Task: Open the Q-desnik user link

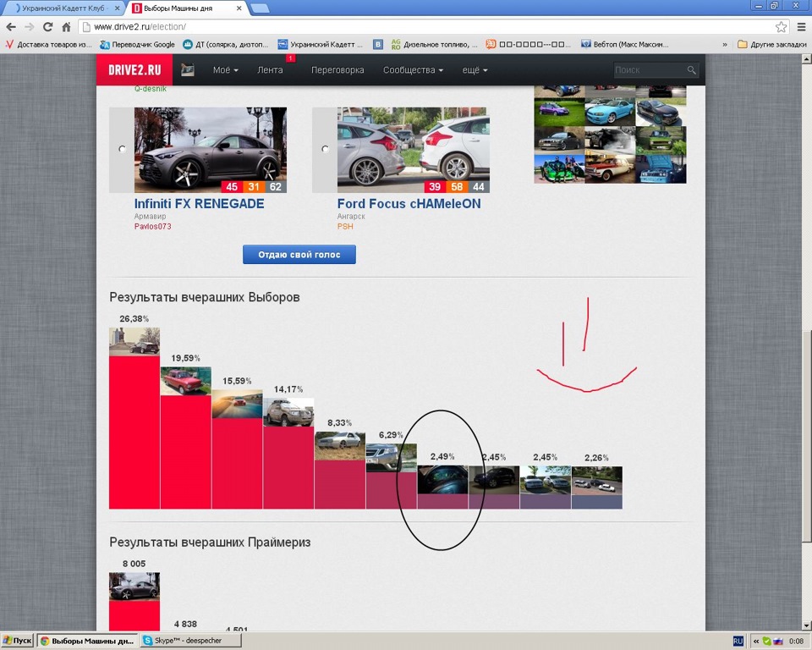Action: (151, 89)
